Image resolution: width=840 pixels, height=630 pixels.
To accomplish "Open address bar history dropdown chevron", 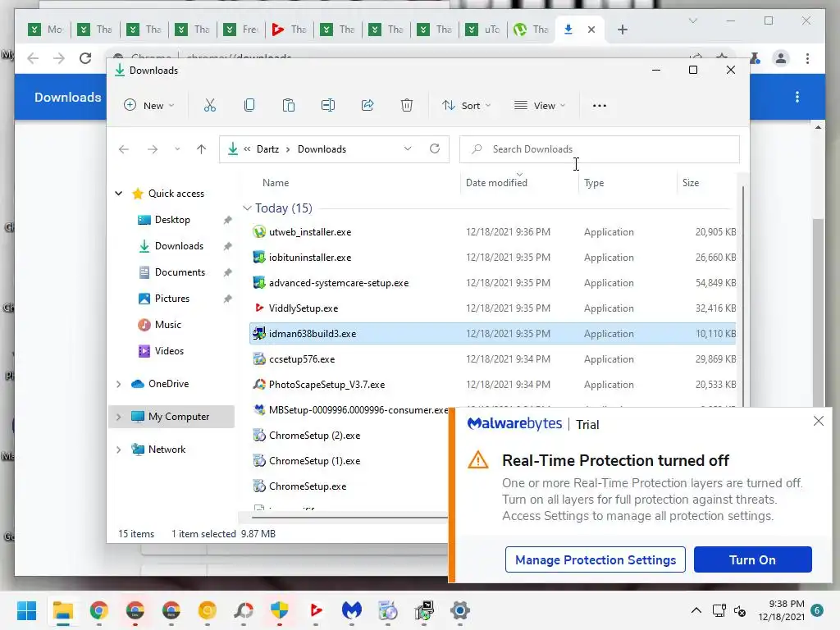I will 408,148.
